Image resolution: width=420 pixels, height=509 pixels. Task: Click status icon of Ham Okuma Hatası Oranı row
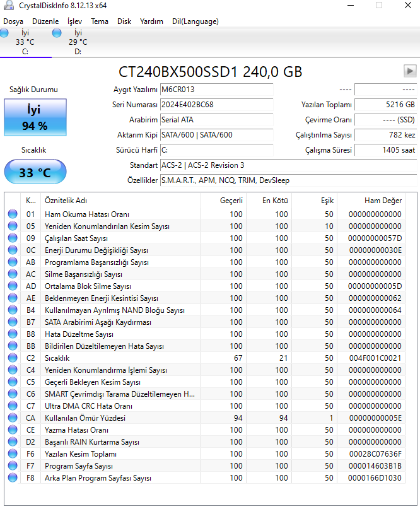[x=13, y=214]
